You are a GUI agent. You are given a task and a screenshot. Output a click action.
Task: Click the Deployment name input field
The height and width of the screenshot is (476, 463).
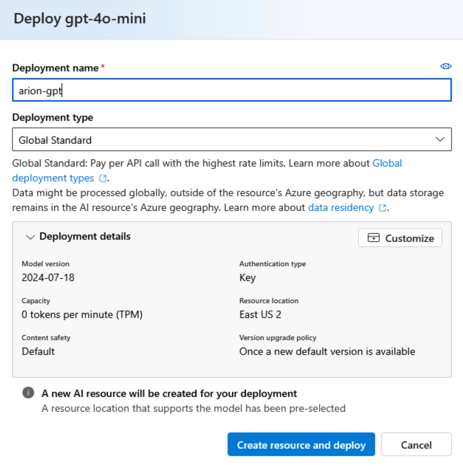click(x=232, y=90)
